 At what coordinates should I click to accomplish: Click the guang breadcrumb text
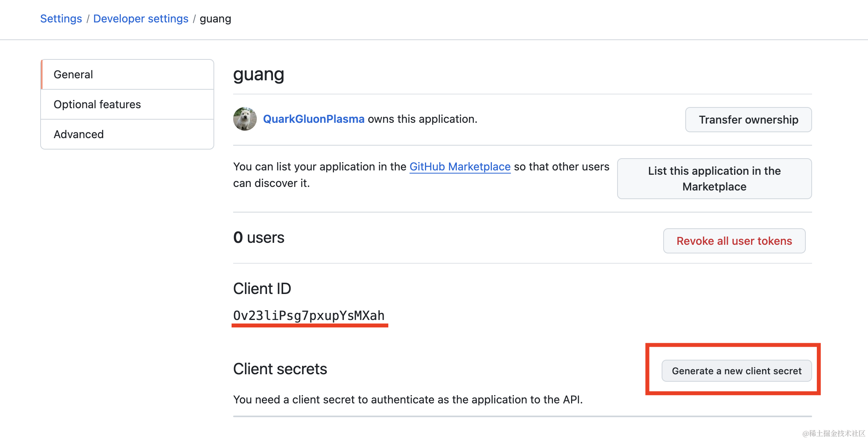pos(215,19)
